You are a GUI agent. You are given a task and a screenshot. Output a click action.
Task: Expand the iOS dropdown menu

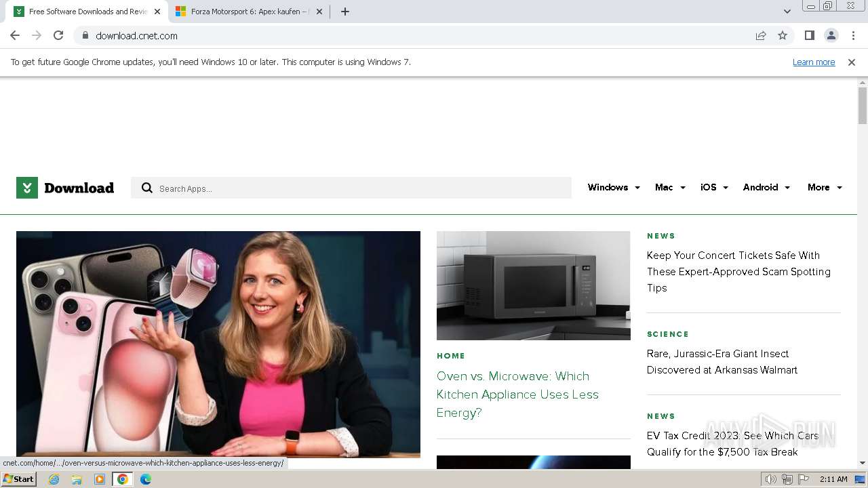tap(714, 187)
